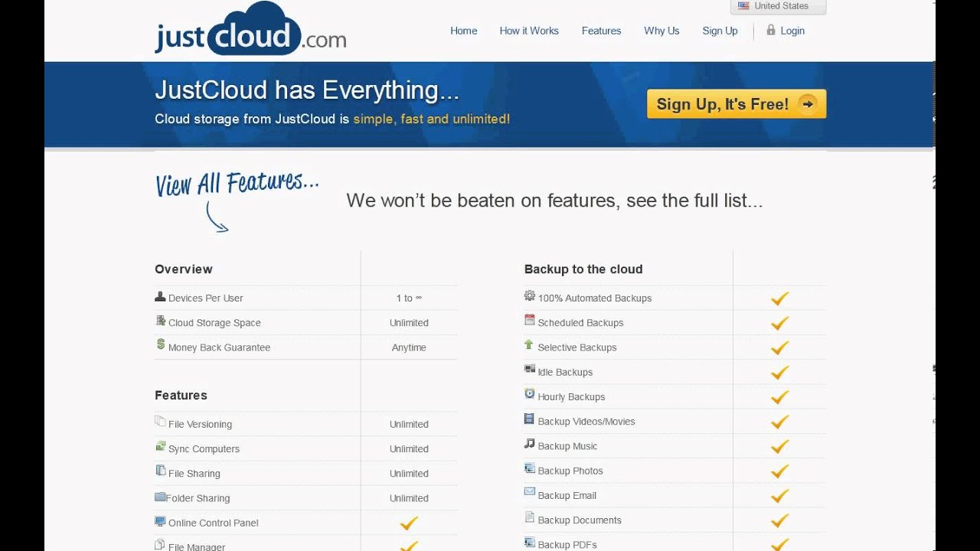Click the 'Backup Videos/Movies' label

586,422
